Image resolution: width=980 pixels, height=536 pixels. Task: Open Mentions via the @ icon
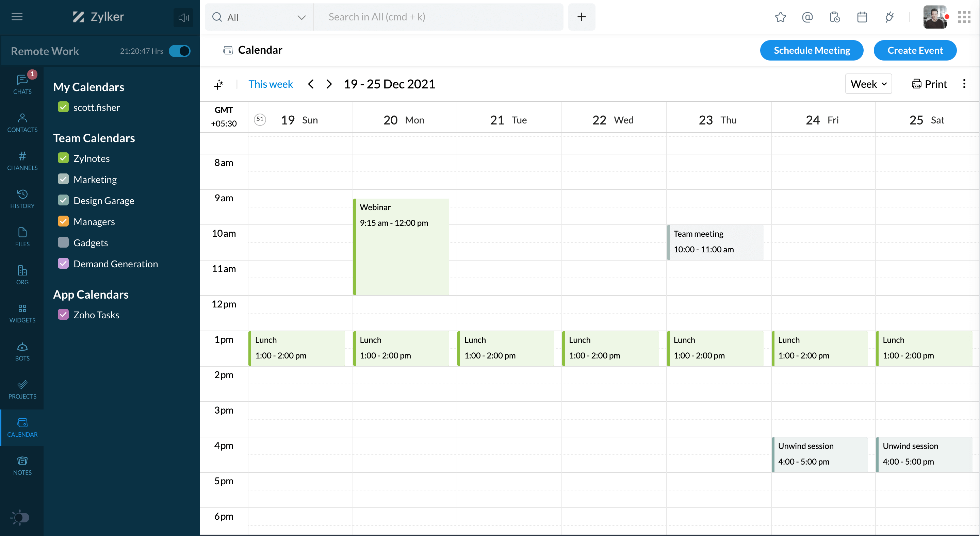[x=807, y=17]
